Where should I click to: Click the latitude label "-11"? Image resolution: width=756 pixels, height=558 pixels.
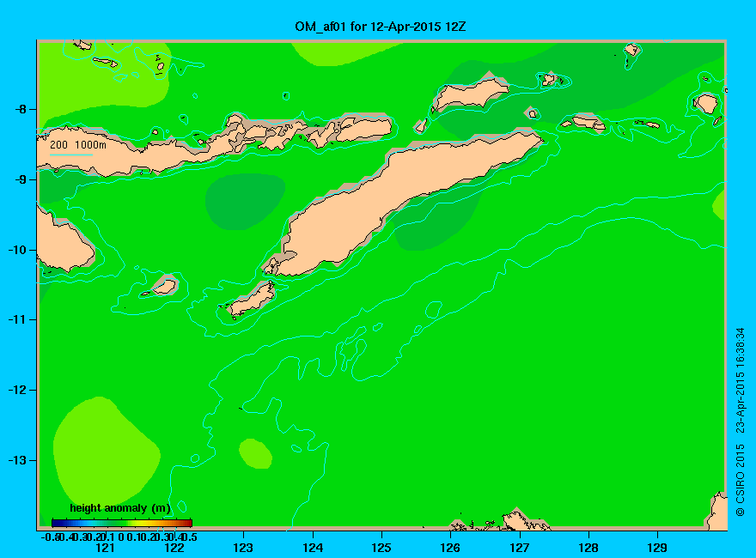[17, 319]
